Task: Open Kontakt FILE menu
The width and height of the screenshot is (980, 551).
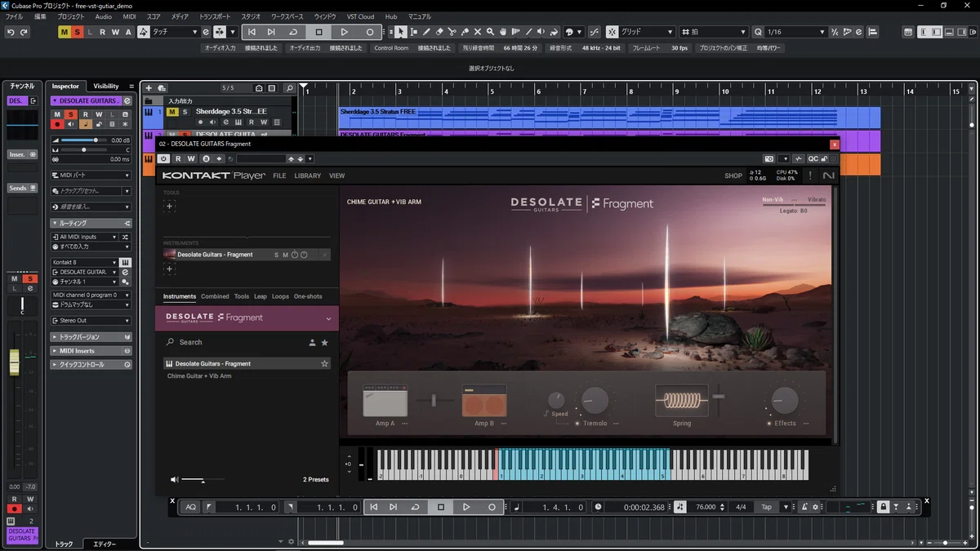Action: (x=279, y=176)
